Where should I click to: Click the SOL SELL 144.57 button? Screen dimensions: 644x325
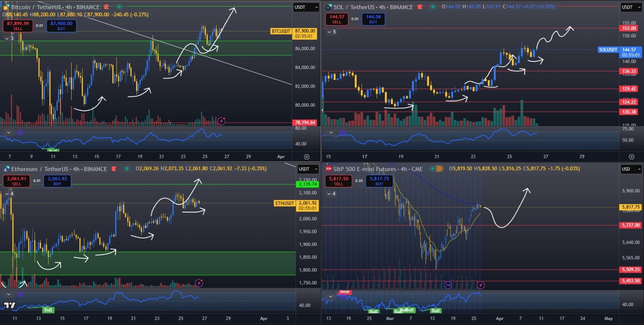pos(337,19)
